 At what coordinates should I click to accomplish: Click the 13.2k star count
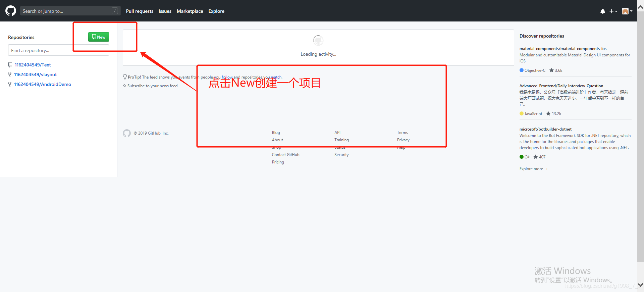(554, 114)
